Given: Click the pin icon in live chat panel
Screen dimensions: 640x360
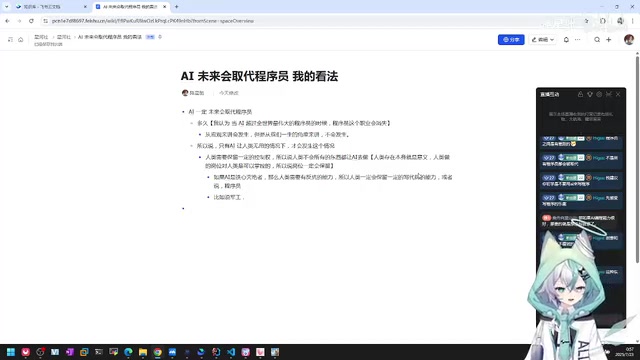Looking at the screenshot, I should 590,94.
